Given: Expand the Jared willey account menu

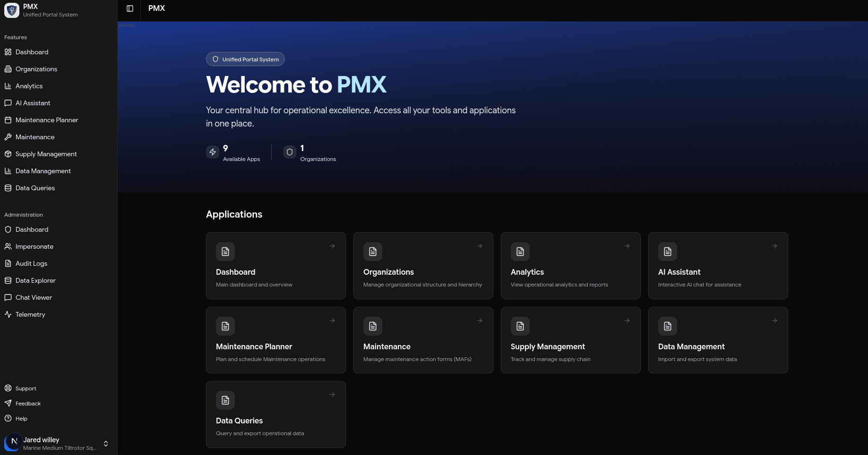Looking at the screenshot, I should pos(106,443).
